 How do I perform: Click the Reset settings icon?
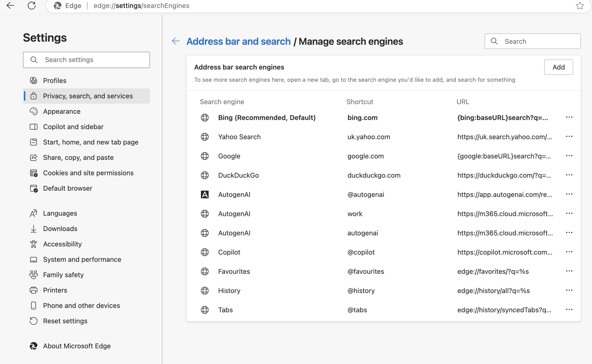pos(33,321)
